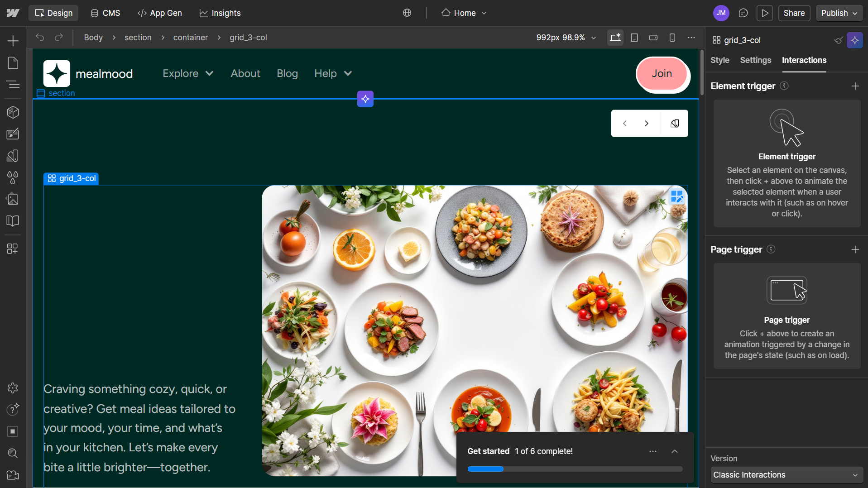The height and width of the screenshot is (488, 868).
Task: Open the Navigator panel icon
Action: [x=13, y=85]
